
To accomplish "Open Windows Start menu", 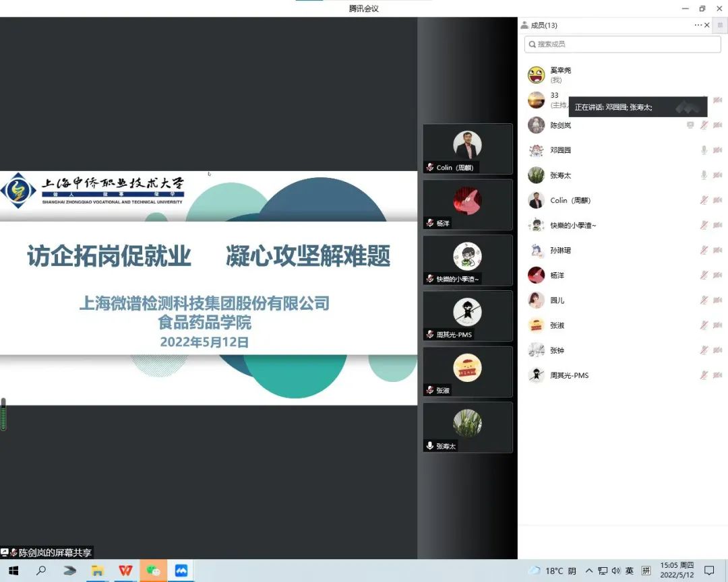I will (x=13, y=571).
